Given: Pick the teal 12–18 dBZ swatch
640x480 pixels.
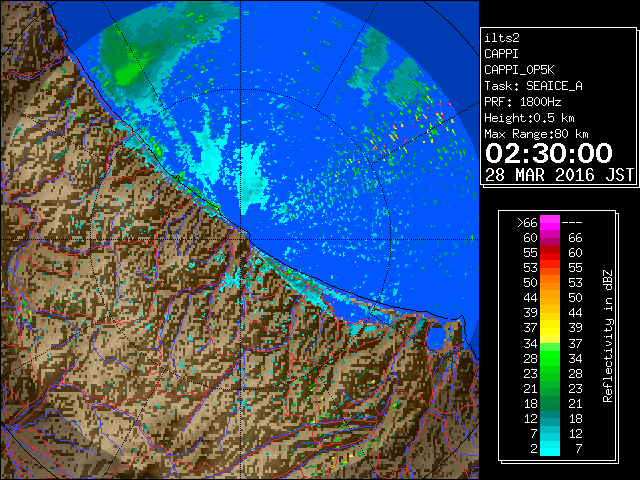Looking at the screenshot, I should (550, 418).
